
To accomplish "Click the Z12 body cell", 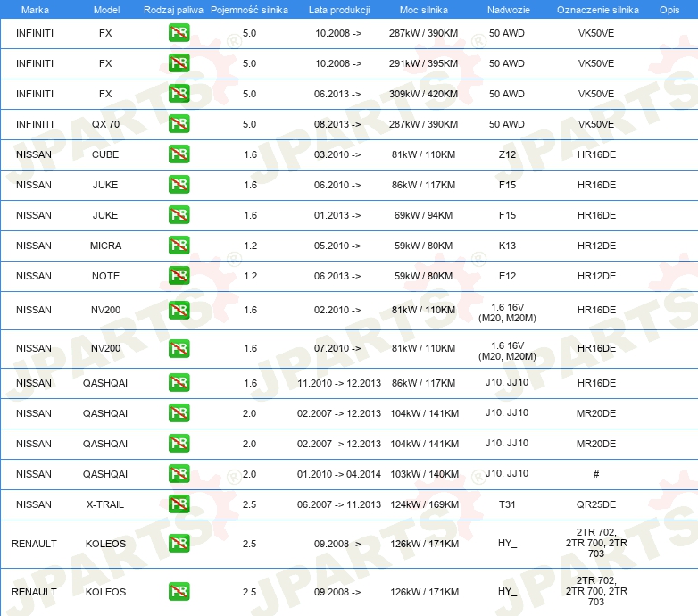I will (x=507, y=154).
